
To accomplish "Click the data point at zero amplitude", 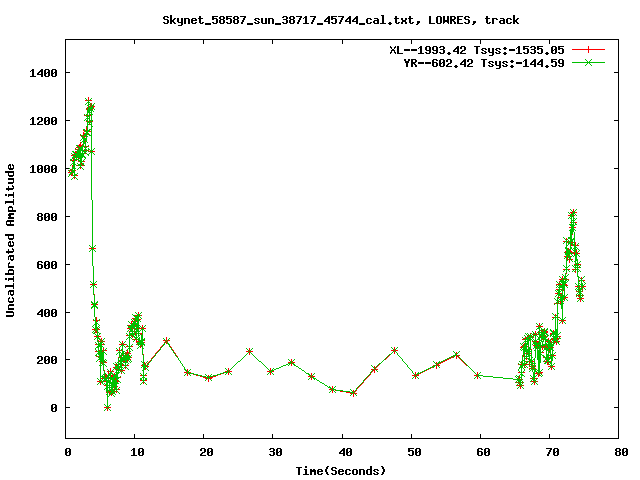I will coord(107,407).
